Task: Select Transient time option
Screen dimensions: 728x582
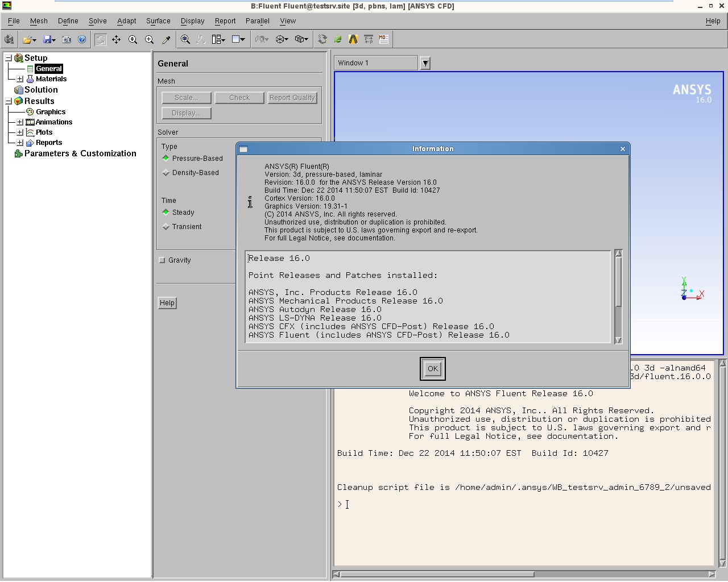Action: [166, 227]
